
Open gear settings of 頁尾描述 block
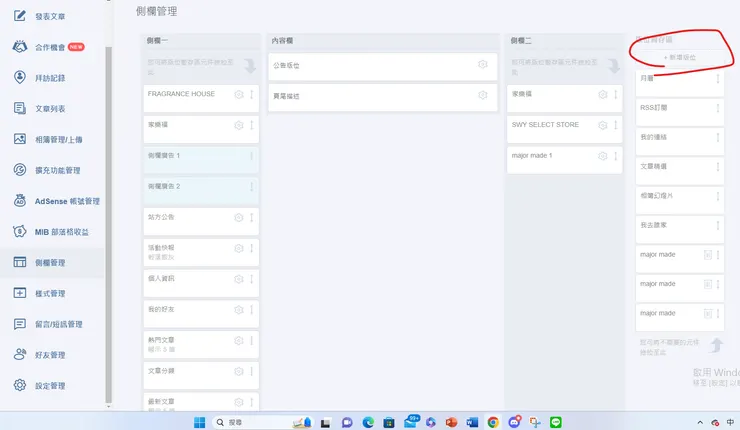[x=482, y=95]
